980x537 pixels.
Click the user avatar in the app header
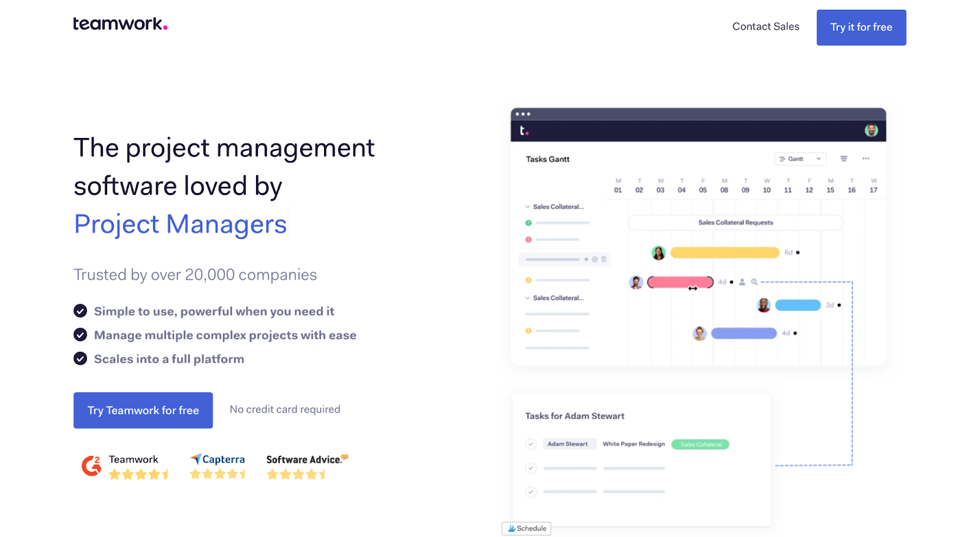click(x=871, y=131)
